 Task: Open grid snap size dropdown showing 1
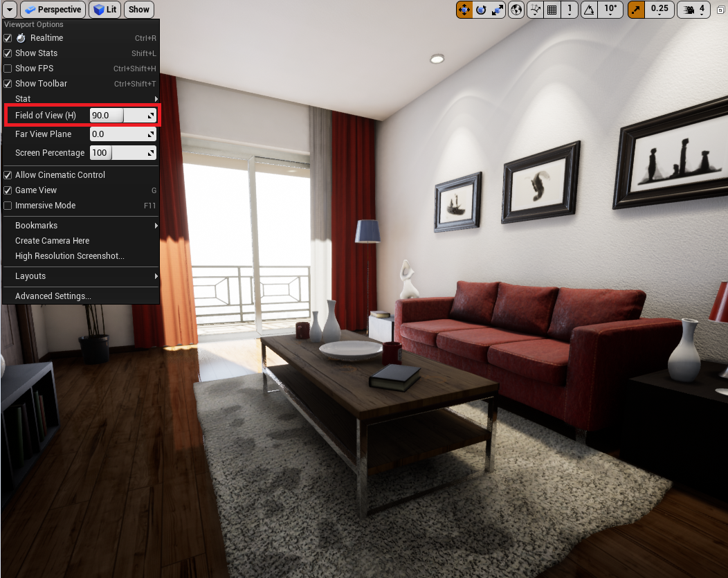(x=570, y=10)
